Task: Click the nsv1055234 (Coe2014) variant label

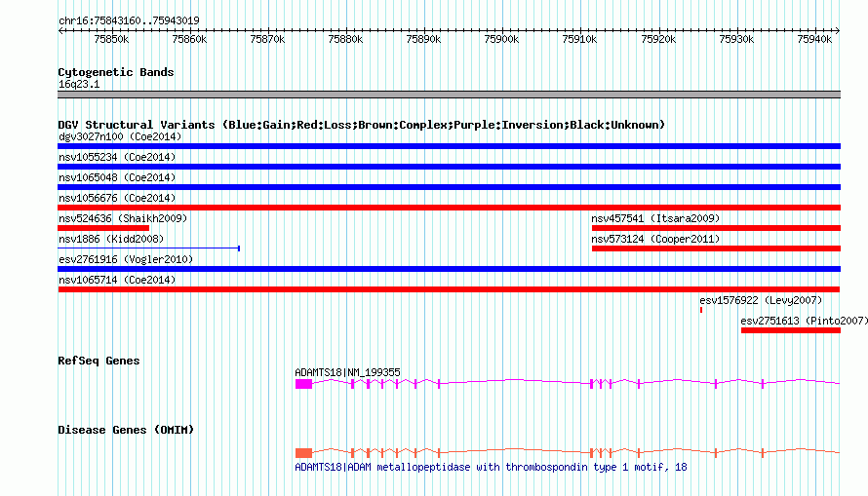Action: (117, 157)
